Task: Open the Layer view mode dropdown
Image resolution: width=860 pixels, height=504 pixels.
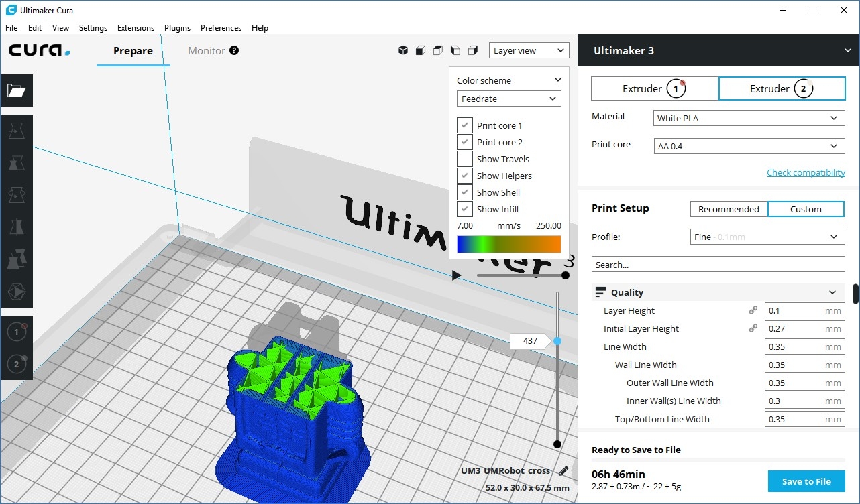Action: [529, 50]
